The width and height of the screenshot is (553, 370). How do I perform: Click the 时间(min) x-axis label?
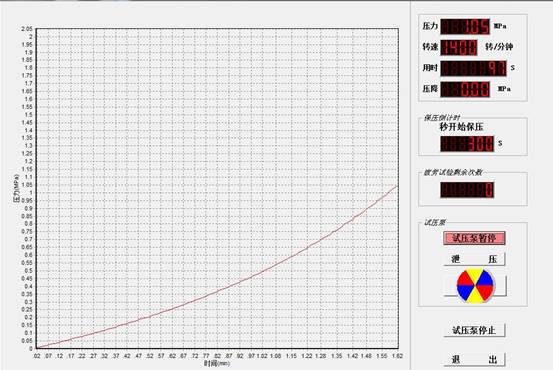tap(217, 363)
